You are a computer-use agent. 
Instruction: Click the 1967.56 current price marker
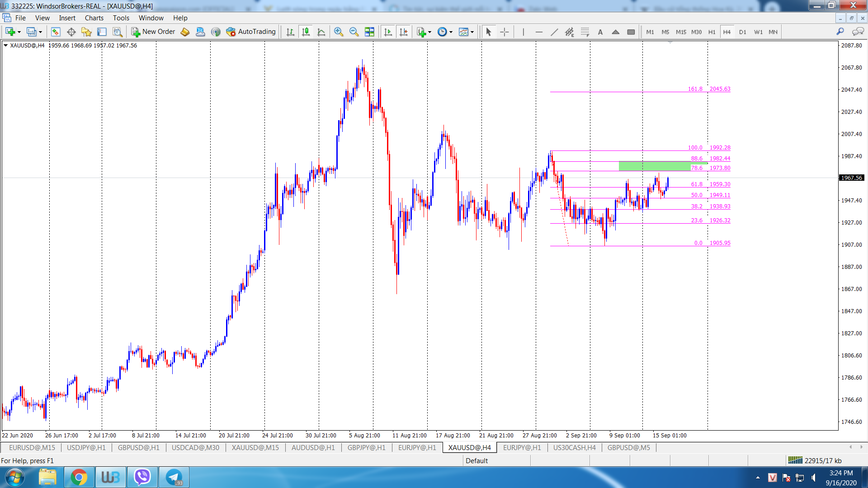click(852, 178)
